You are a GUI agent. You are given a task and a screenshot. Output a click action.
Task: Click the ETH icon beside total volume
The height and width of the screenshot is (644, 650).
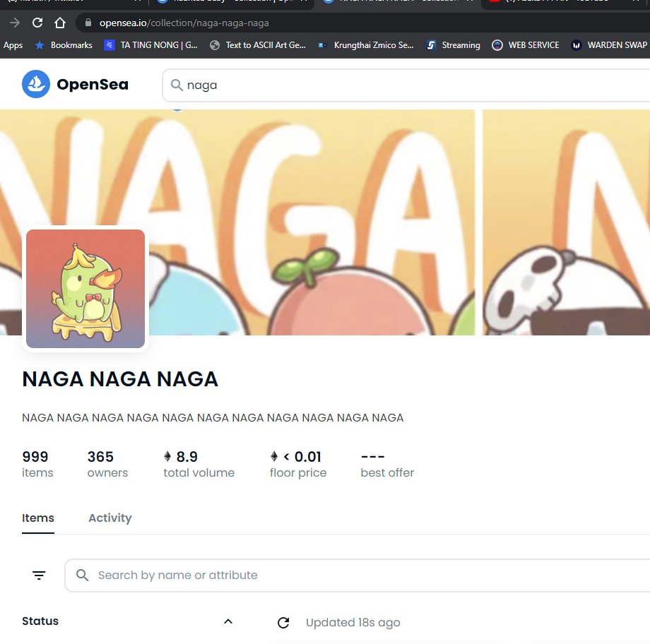point(167,457)
